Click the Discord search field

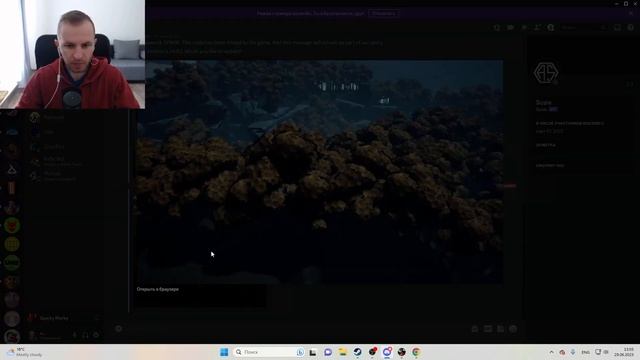coord(583,27)
